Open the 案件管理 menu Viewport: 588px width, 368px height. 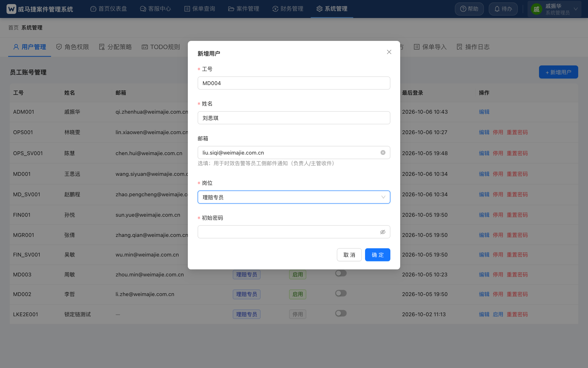[244, 9]
